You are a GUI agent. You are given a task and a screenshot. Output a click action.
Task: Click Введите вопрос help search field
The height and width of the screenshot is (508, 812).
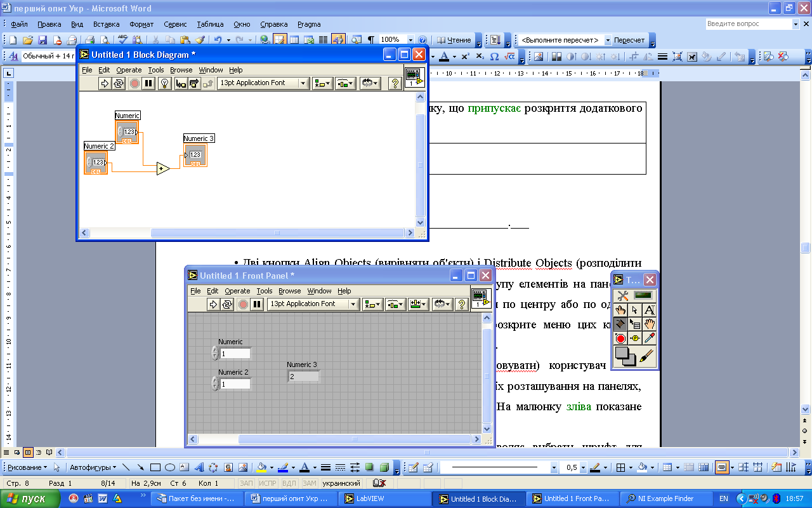pos(749,23)
